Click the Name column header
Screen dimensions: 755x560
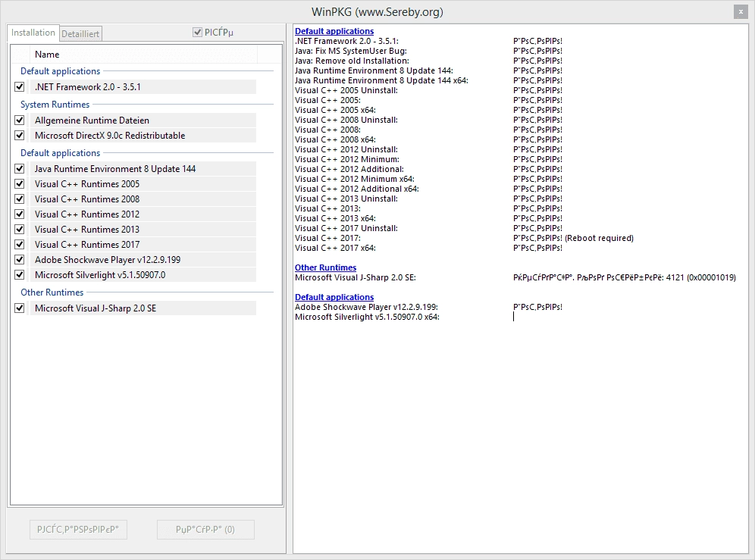143,55
